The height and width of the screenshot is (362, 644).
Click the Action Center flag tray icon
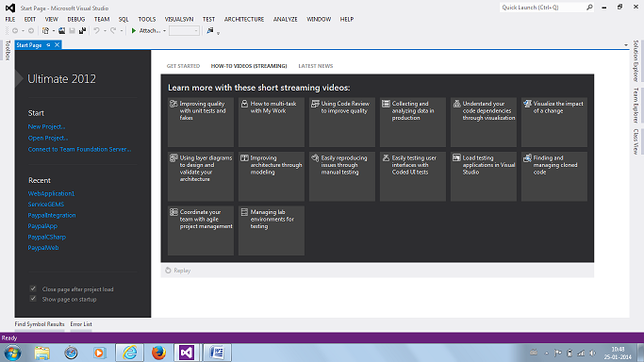[558, 353]
